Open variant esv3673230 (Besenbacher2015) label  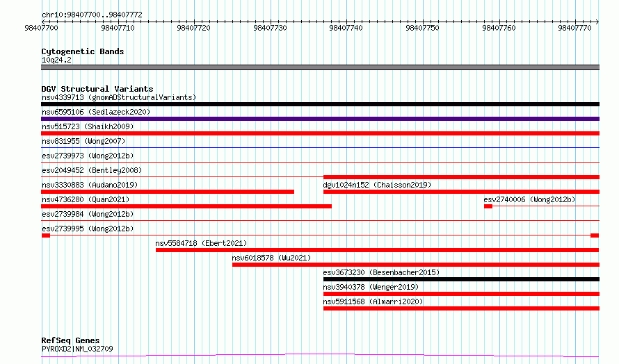[381, 272]
